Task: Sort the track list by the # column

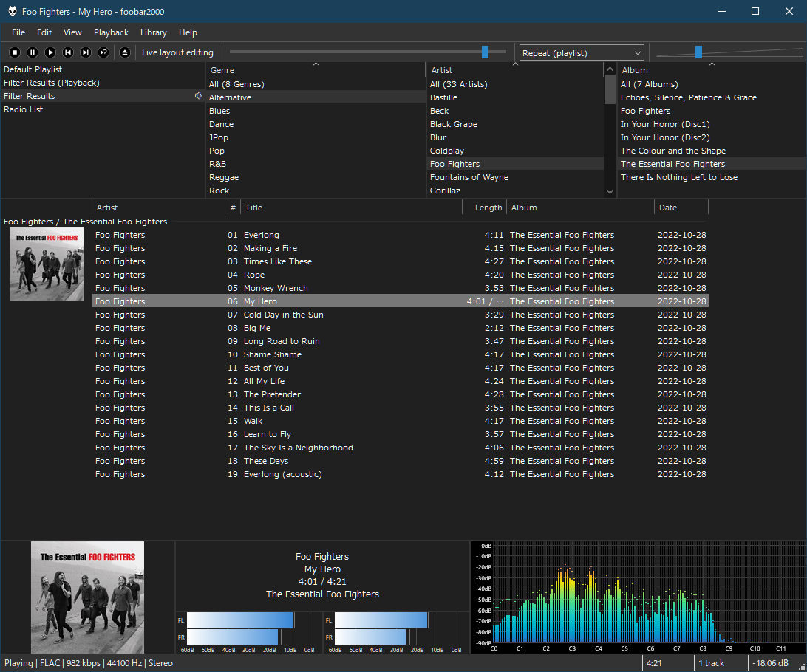Action: [x=233, y=208]
